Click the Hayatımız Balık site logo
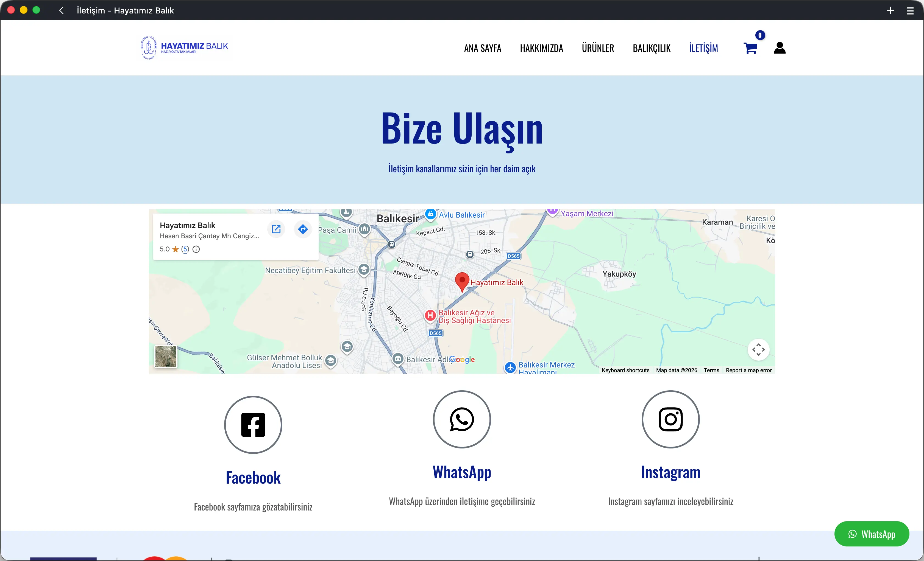Image resolution: width=924 pixels, height=561 pixels. (185, 47)
